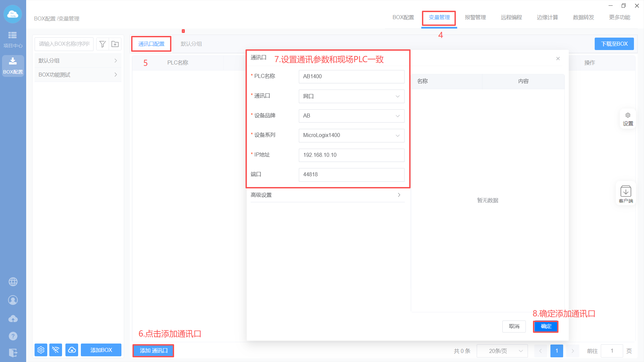Open the 设备系列 MicroLogix1400 dropdown
The height and width of the screenshot is (362, 644).
(351, 135)
